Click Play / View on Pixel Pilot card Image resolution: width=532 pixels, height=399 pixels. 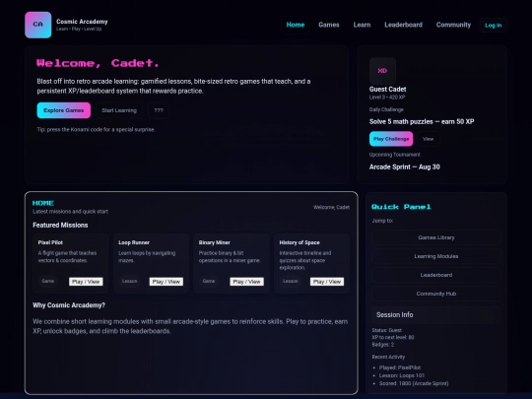point(86,282)
